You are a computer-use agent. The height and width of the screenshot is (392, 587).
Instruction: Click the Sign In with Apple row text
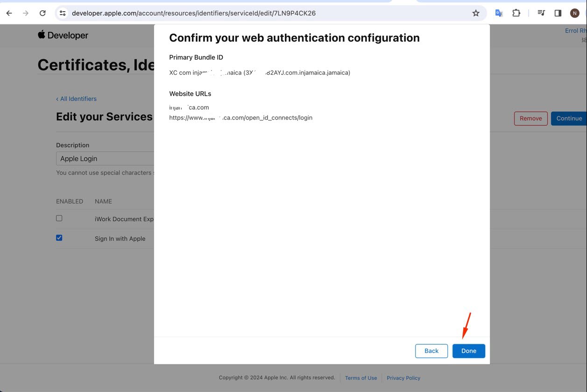tap(120, 238)
